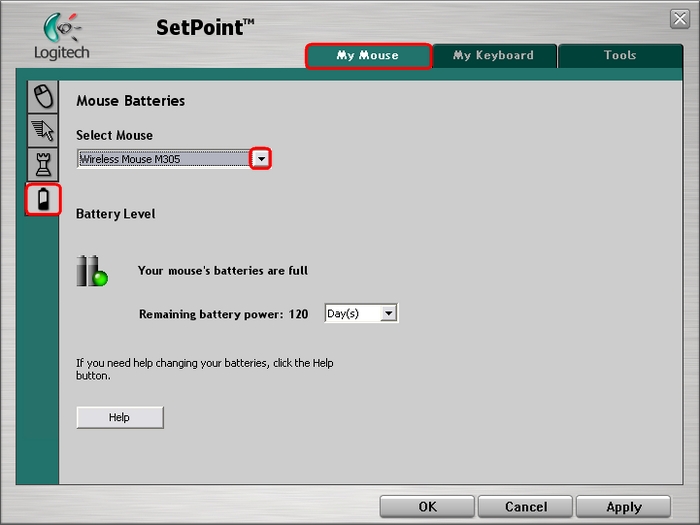Viewport: 700px width, 525px height.
Task: Switch to the My Mouse tab
Action: [368, 56]
